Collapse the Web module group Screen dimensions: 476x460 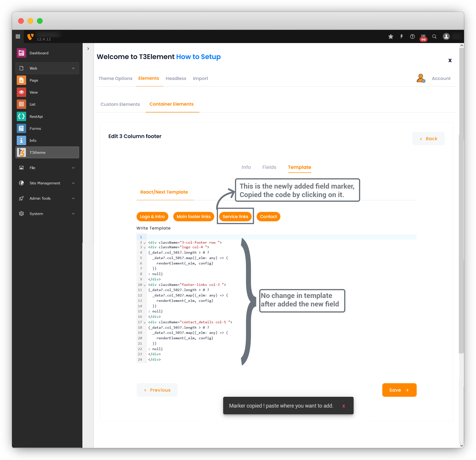(x=47, y=68)
